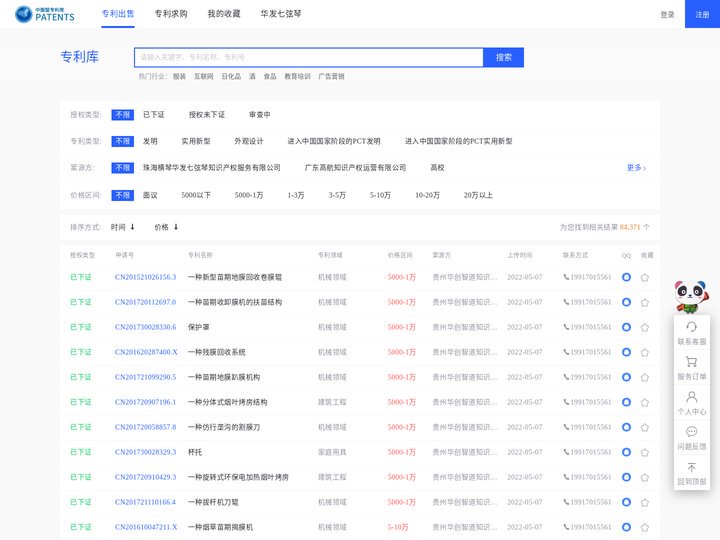Open 问题反馈 in side panel

click(x=692, y=438)
